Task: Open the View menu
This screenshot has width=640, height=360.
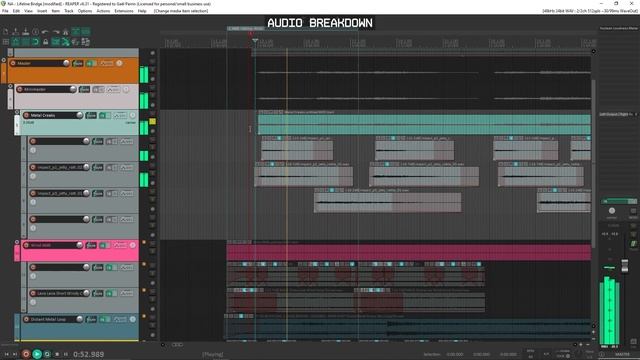Action: [x=29, y=11]
